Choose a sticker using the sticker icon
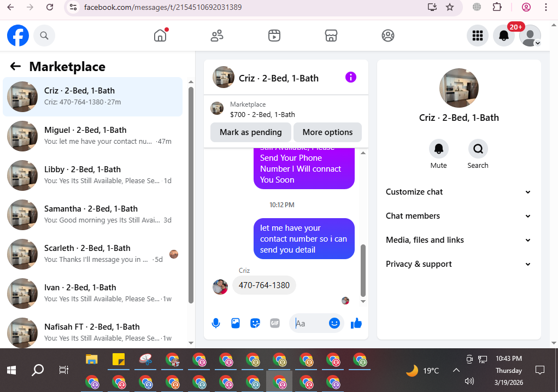 click(255, 323)
